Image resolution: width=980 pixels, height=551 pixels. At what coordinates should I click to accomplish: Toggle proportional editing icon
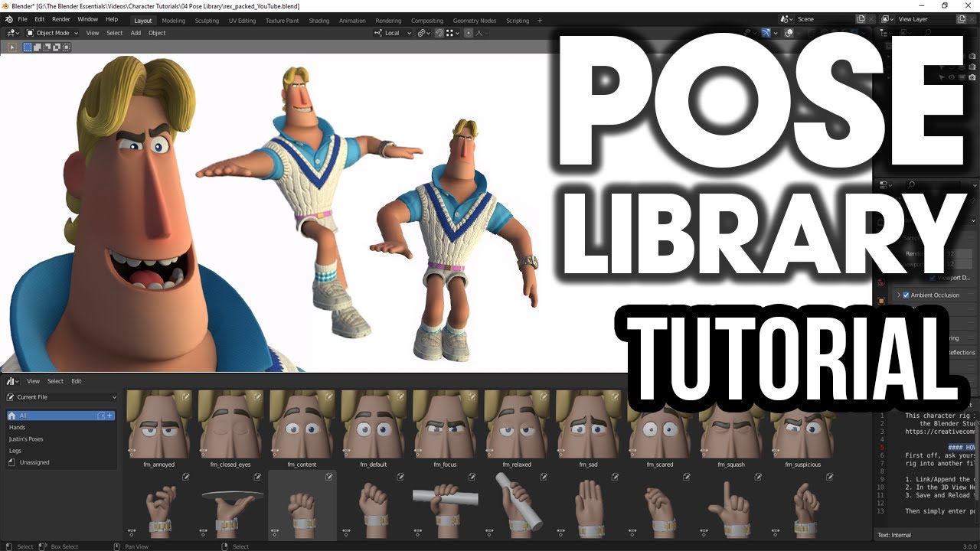click(467, 33)
